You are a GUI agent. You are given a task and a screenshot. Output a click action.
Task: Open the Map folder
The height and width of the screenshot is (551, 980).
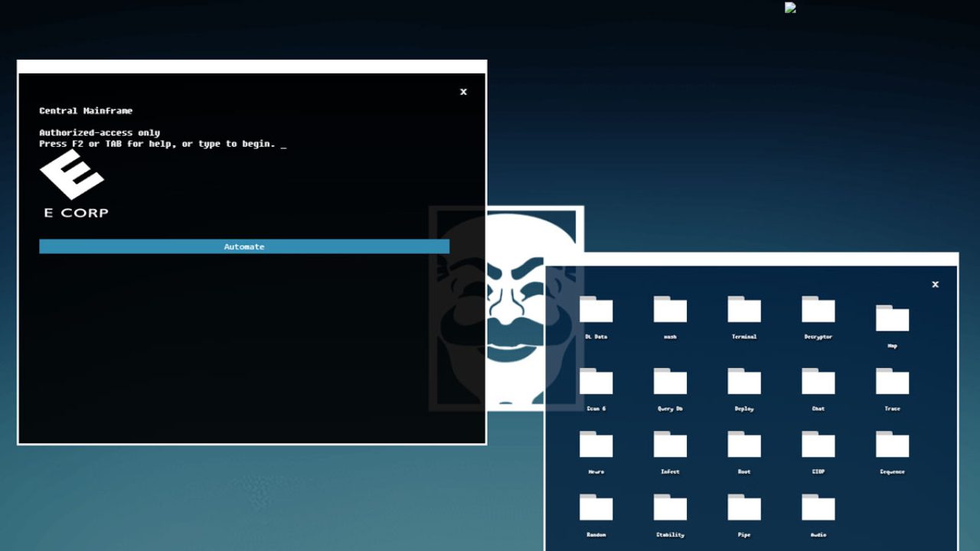[892, 318]
